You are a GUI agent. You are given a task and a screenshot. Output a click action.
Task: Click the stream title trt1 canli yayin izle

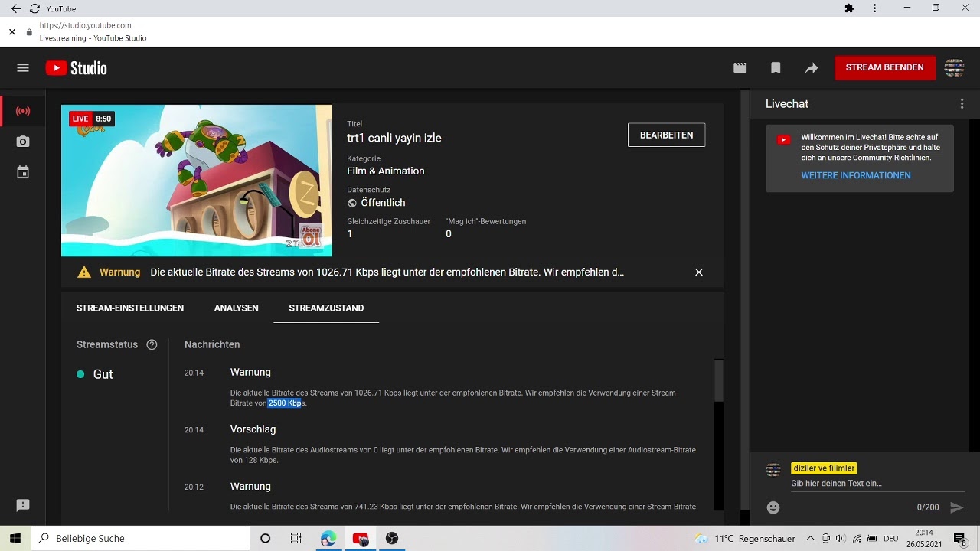click(x=394, y=138)
